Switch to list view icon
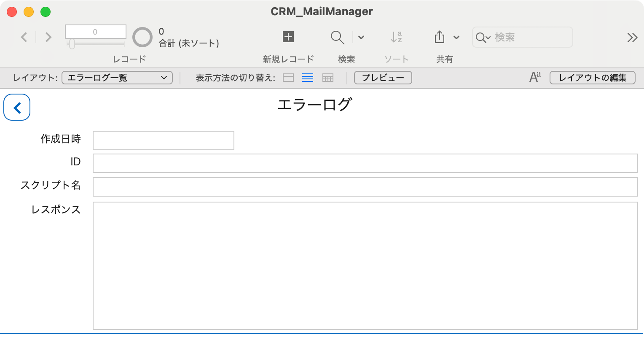644x343 pixels. (x=308, y=78)
